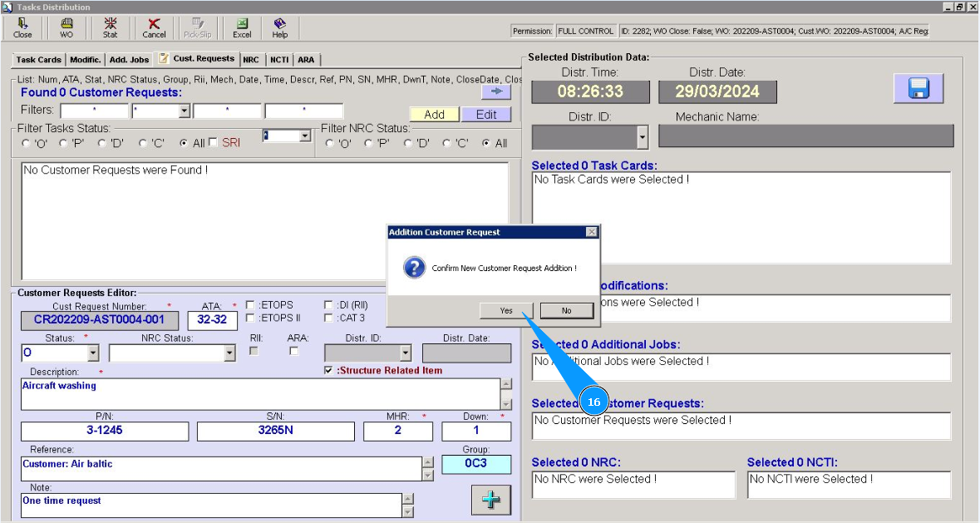
Task: Click the Close toolbar icon
Action: [x=22, y=28]
